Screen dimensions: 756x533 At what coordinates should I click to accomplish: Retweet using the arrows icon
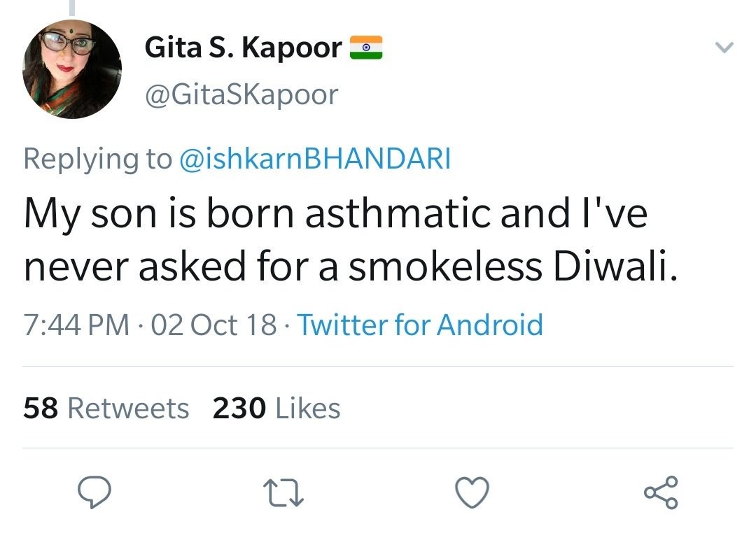point(283,492)
